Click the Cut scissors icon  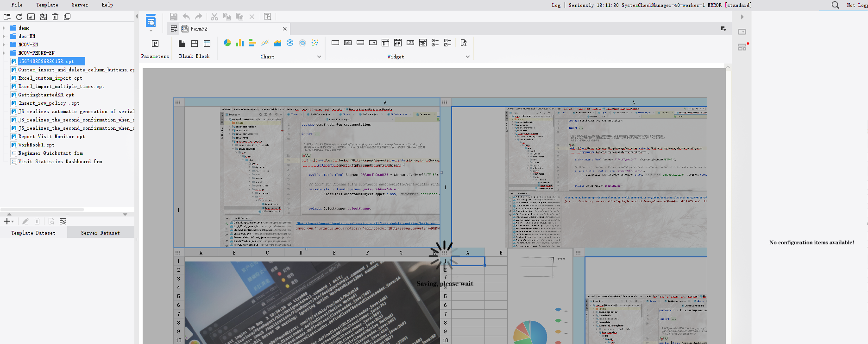pos(214,17)
